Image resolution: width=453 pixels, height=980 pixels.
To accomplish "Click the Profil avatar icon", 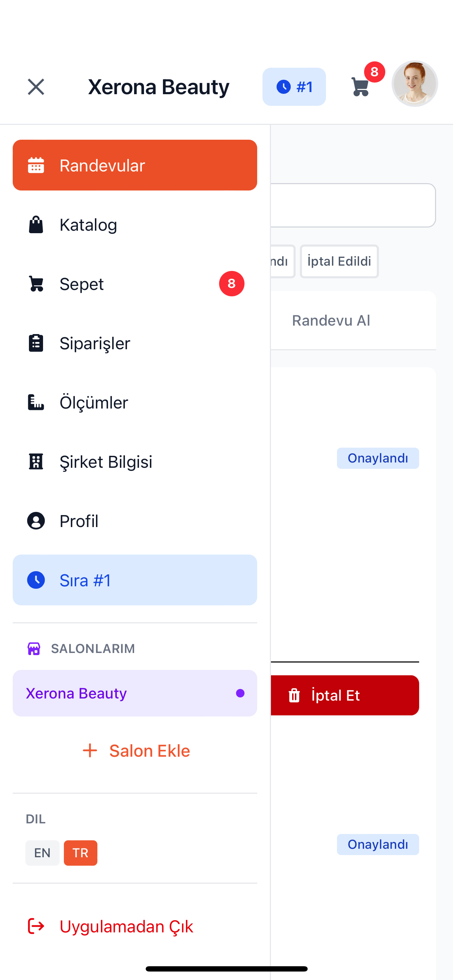I will pyautogui.click(x=36, y=521).
